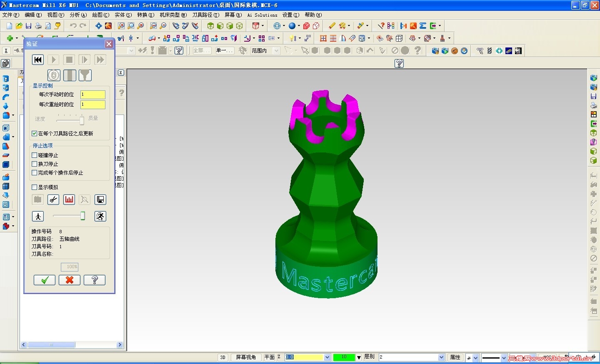Image resolution: width=600 pixels, height=364 pixels.
Task: Open the 编辑(E) menu
Action: [x=33, y=15]
